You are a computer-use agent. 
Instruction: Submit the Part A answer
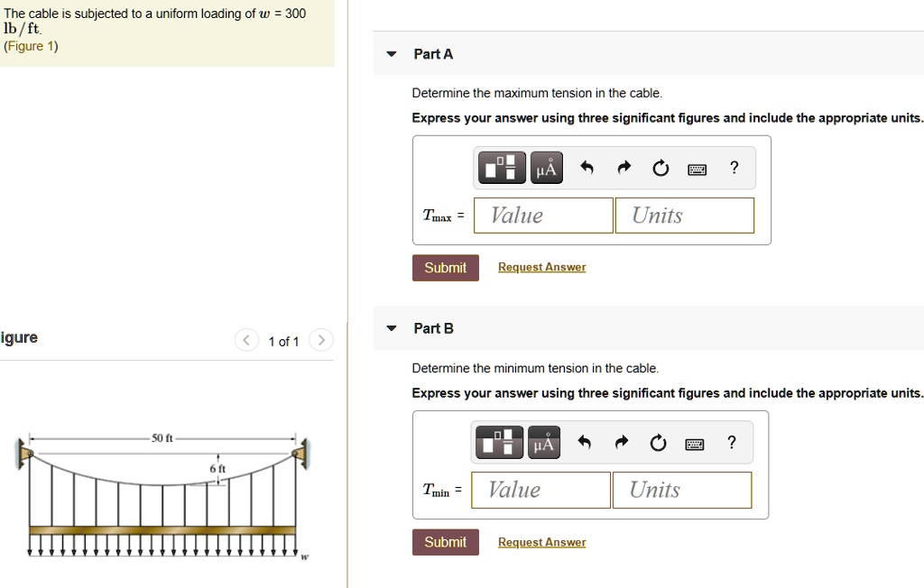point(445,267)
